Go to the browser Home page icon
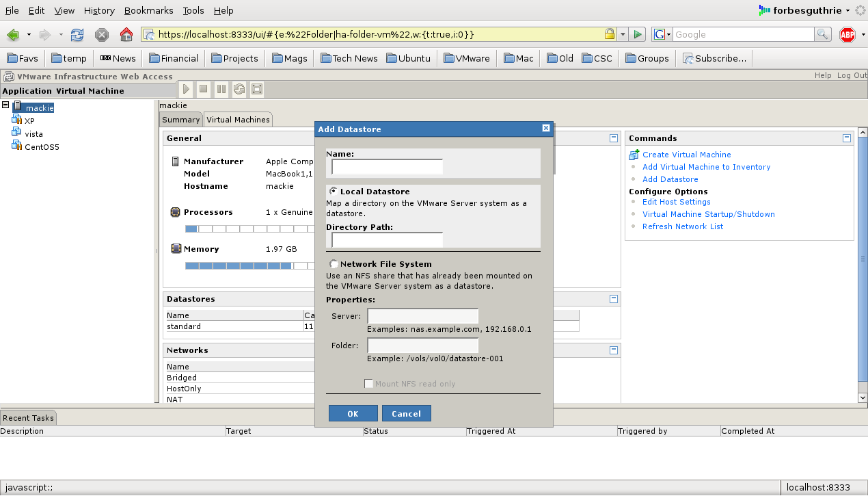868x496 pixels. (x=126, y=34)
